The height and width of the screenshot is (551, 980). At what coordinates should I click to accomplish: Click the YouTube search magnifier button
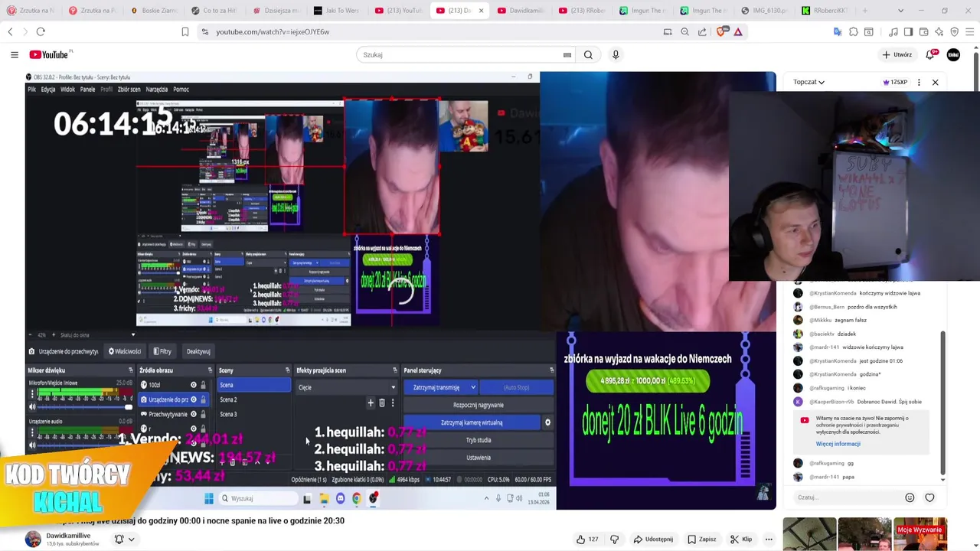pos(588,54)
